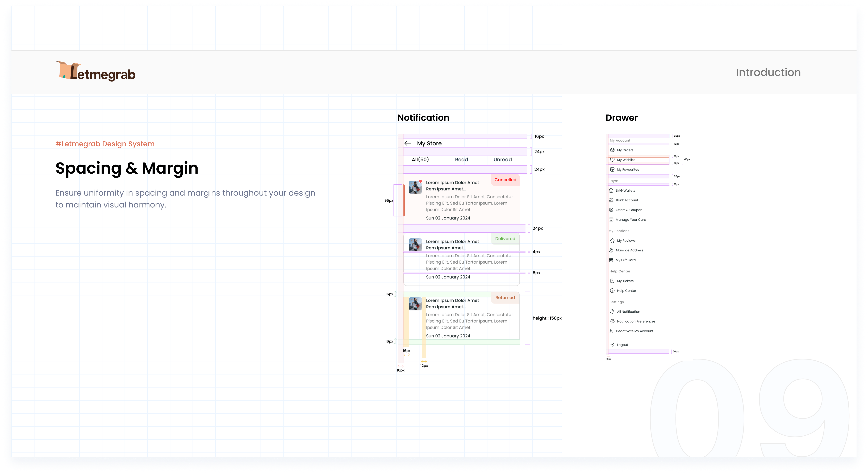Click the My Sections section label
The image size is (868, 474).
619,231
